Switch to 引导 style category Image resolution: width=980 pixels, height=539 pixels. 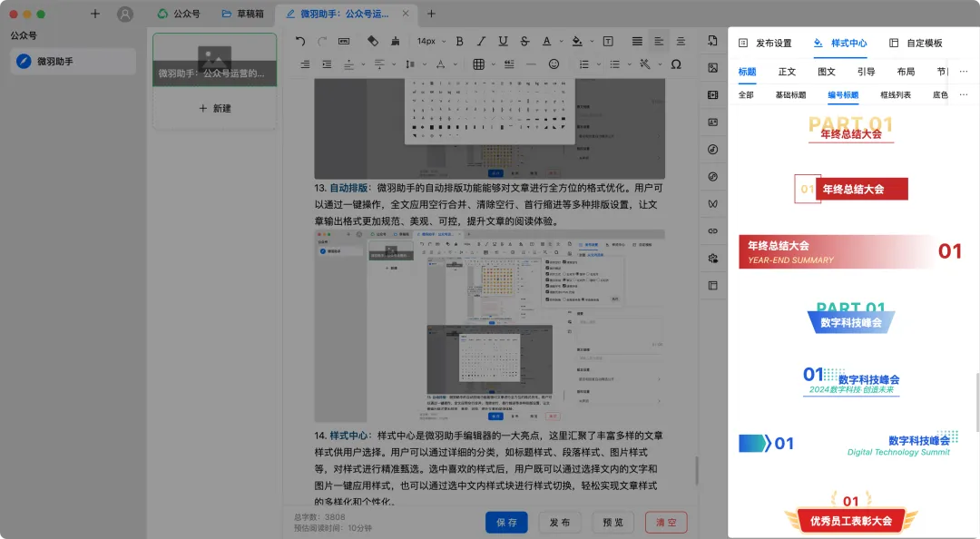pyautogui.click(x=867, y=72)
